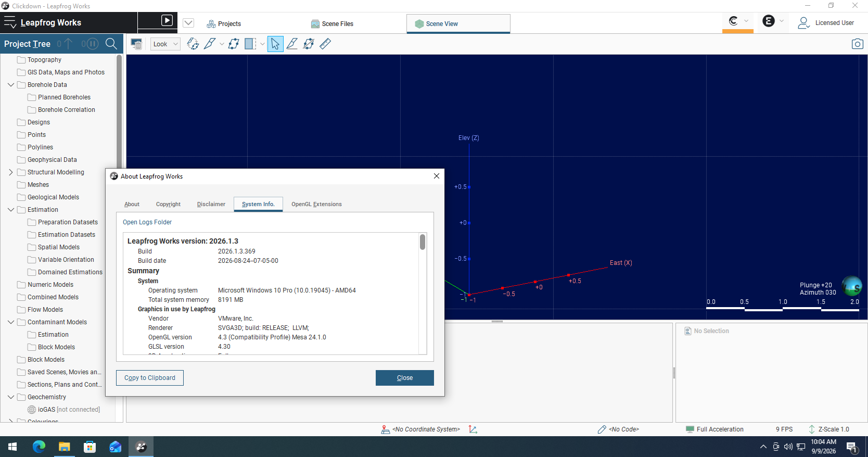Open the Disclaimer tab

coord(211,204)
